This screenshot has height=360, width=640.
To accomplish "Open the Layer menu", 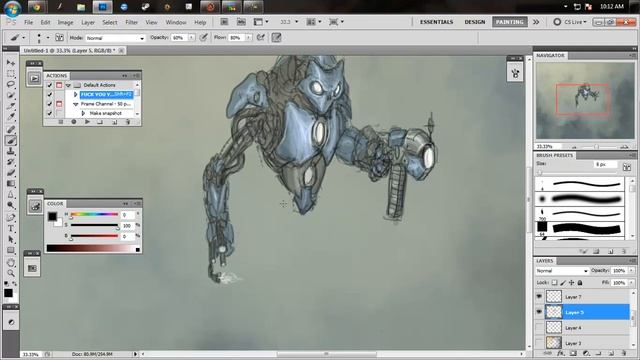I will tap(88, 22).
